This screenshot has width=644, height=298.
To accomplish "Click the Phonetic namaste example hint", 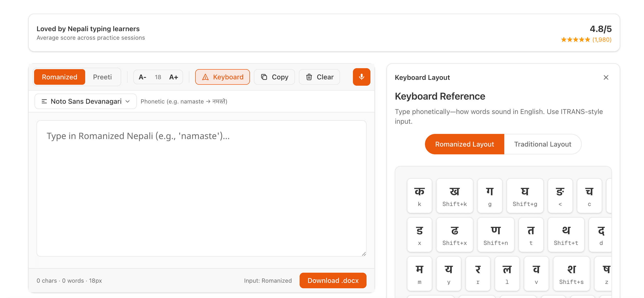I will pos(184,101).
